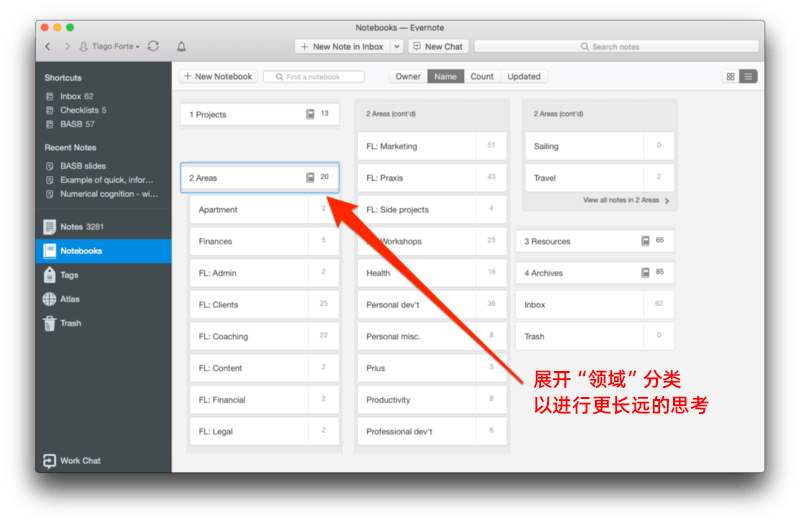Open Trash in sidebar

coord(104,323)
